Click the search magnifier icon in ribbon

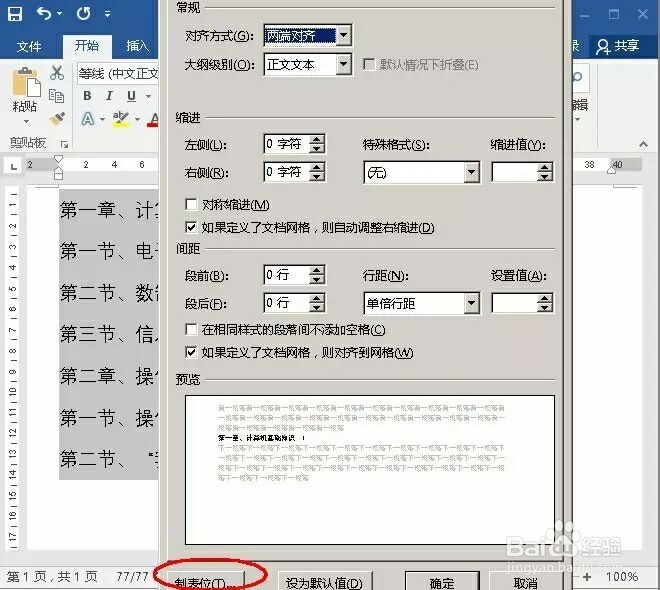coord(577,76)
